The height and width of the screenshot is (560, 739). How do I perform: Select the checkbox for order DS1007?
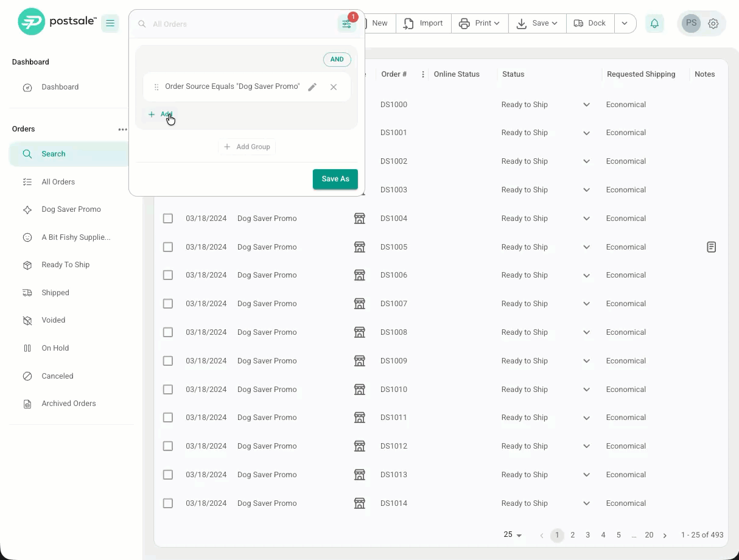[168, 304]
